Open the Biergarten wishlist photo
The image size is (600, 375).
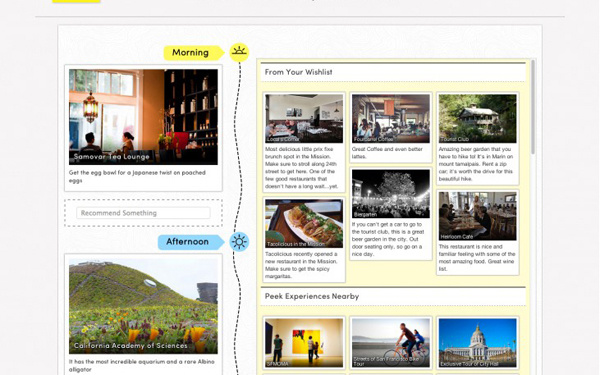click(391, 194)
